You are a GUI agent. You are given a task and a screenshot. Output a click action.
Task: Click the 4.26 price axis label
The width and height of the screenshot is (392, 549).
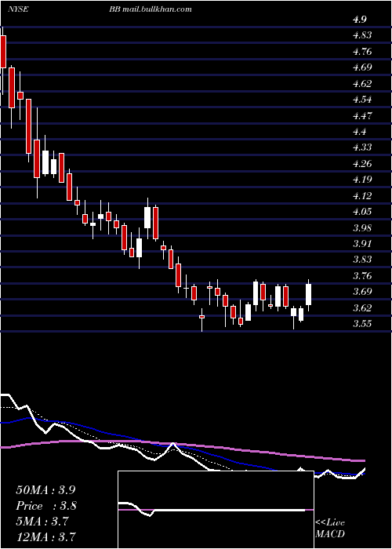point(362,163)
